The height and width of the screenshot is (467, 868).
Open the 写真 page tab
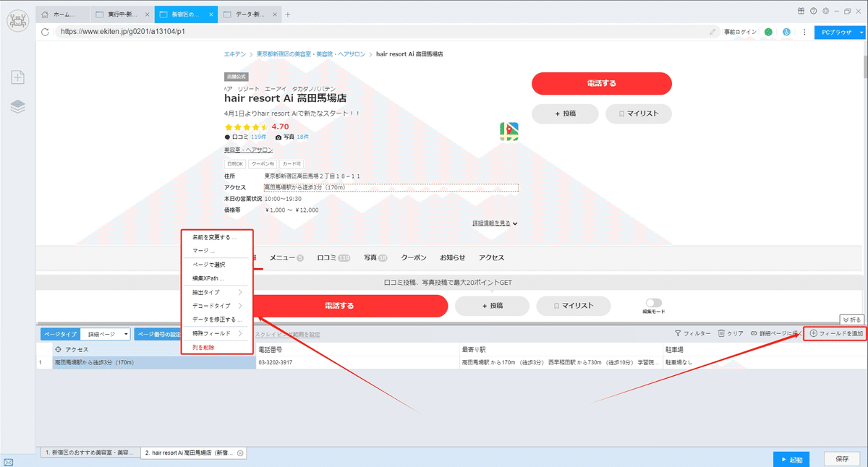click(375, 258)
